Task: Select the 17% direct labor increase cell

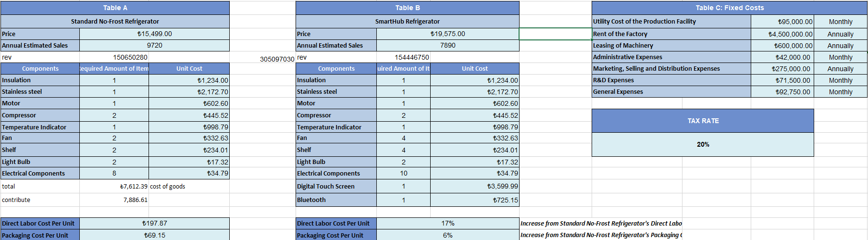Action: [x=447, y=223]
